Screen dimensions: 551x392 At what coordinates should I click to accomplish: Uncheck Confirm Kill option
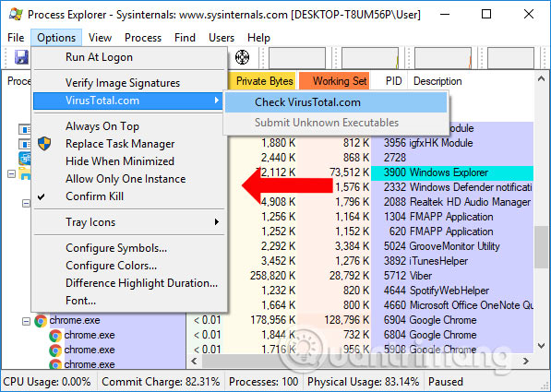click(128, 196)
